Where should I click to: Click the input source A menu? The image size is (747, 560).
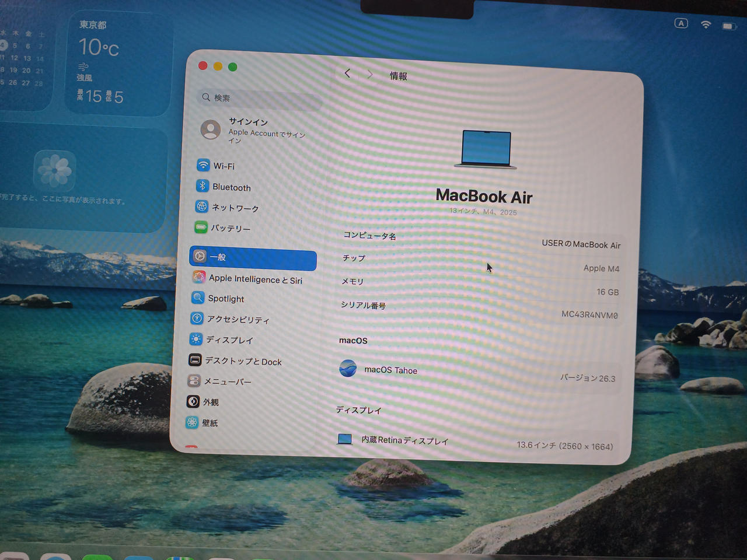click(681, 23)
